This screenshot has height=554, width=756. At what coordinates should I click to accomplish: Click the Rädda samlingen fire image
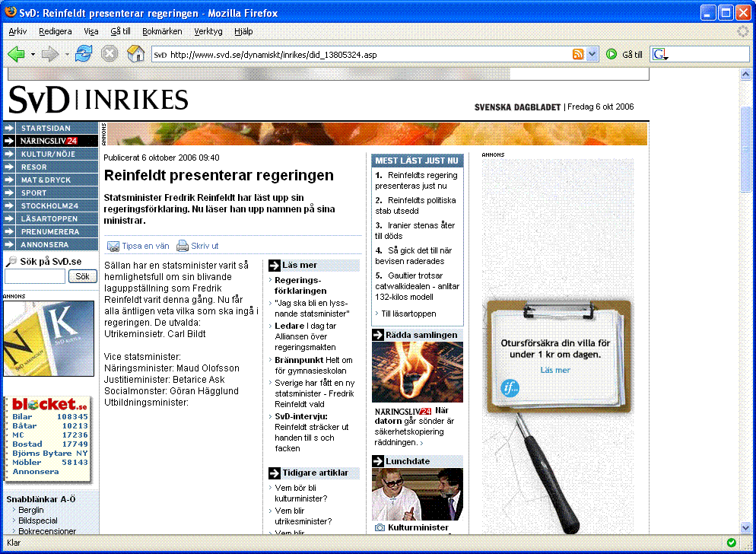tap(418, 372)
